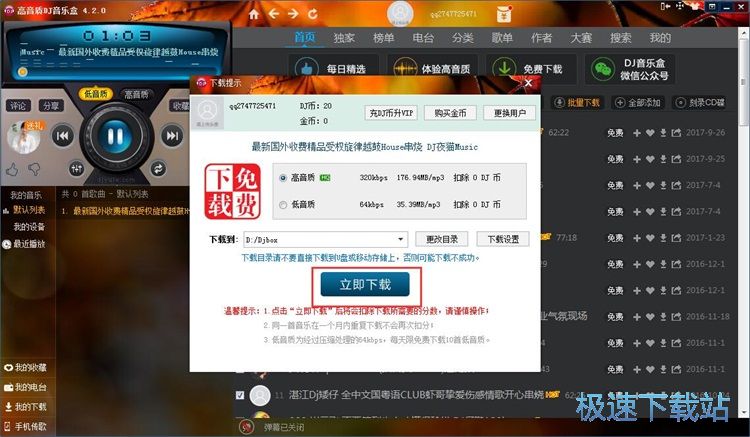Refresh the page with the reload icon

(x=312, y=14)
